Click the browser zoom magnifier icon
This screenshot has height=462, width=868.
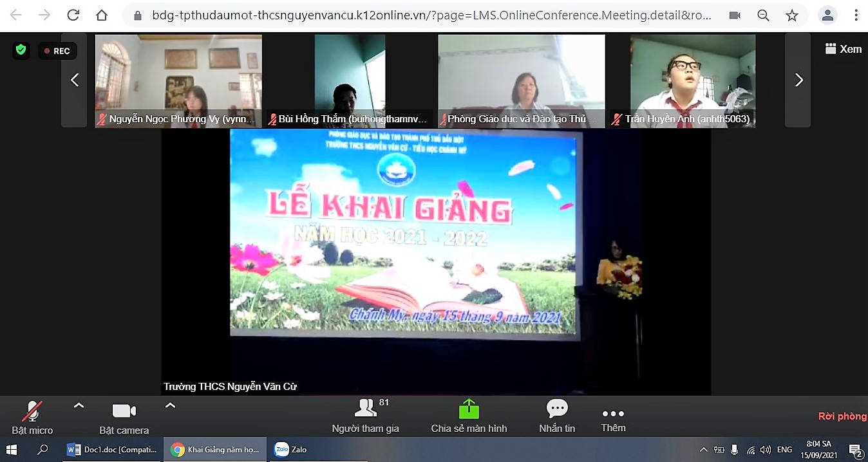[x=763, y=15]
